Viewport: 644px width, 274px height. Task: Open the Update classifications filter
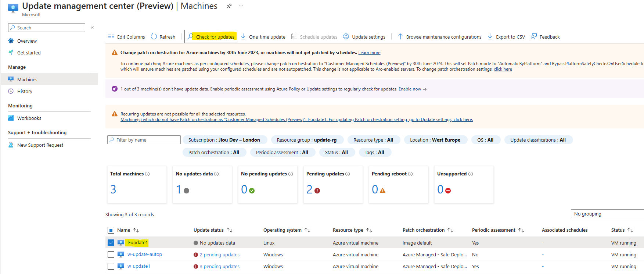coord(538,140)
